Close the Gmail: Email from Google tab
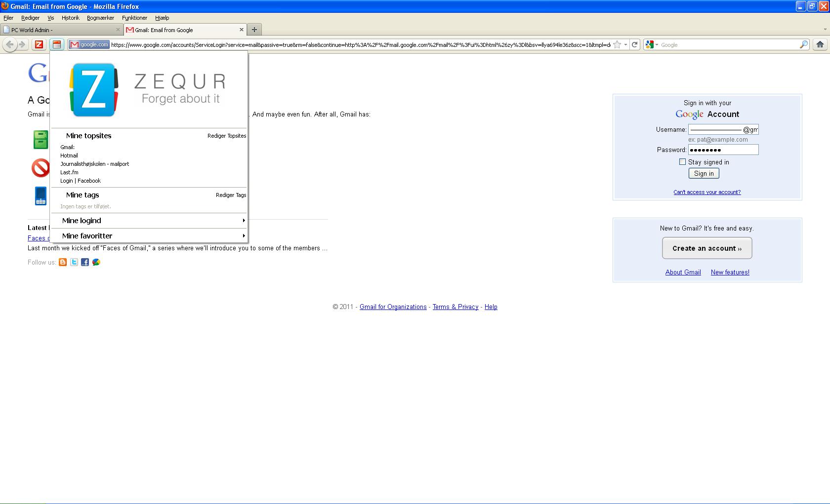The height and width of the screenshot is (504, 830). click(x=242, y=30)
